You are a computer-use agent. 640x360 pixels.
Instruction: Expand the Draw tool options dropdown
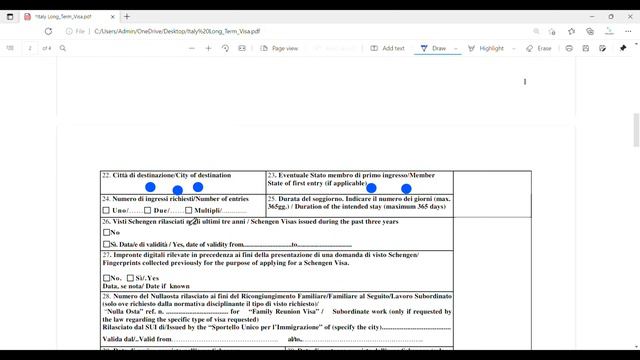[456, 48]
